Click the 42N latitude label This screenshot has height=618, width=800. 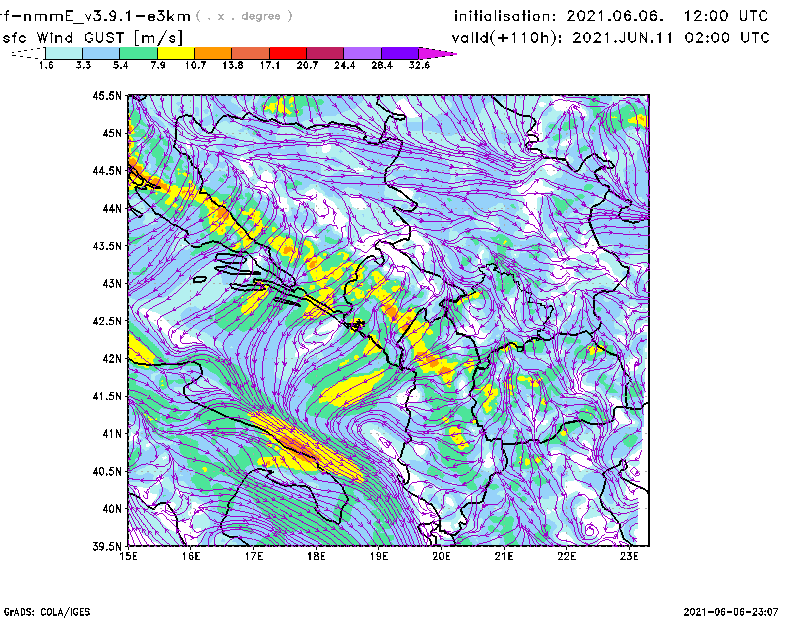coord(112,358)
